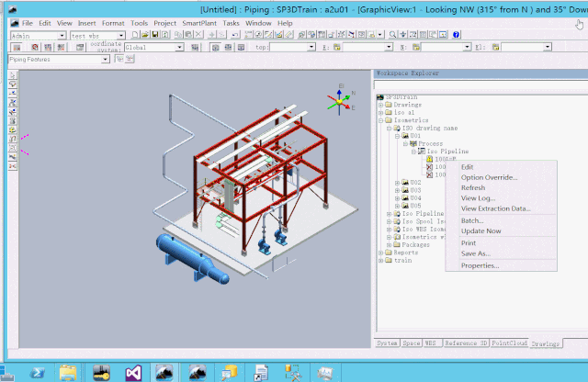
Task: Click the Copy toolbar icon
Action: (178, 35)
